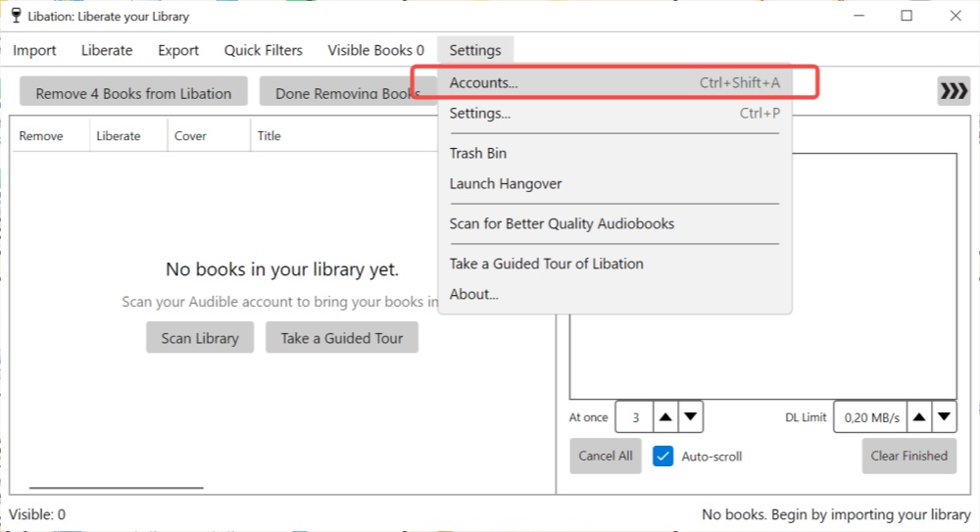Image resolution: width=980 pixels, height=532 pixels.
Task: Click the DL Limit value field
Action: point(870,417)
